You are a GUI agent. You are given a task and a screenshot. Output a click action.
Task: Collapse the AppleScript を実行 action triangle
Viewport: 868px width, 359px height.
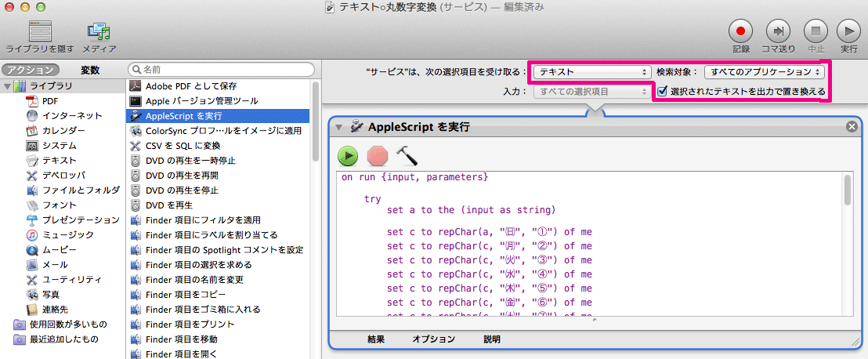[x=338, y=128]
